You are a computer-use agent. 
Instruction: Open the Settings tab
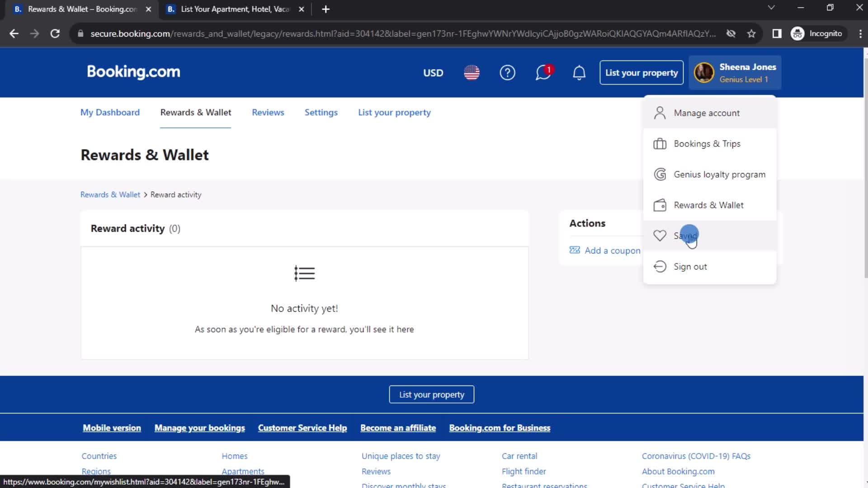pyautogui.click(x=321, y=113)
